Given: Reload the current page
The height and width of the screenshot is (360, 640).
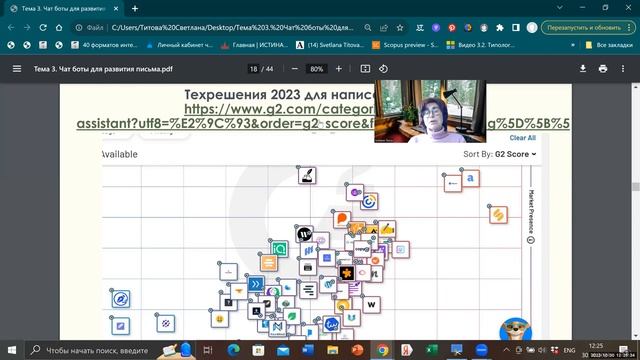Looking at the screenshot, I should click(43, 28).
